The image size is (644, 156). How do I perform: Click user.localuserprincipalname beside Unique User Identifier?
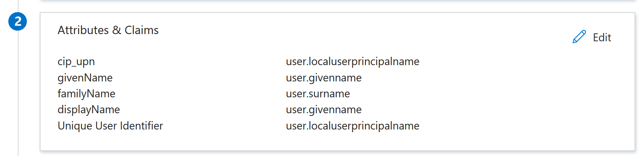pyautogui.click(x=352, y=126)
